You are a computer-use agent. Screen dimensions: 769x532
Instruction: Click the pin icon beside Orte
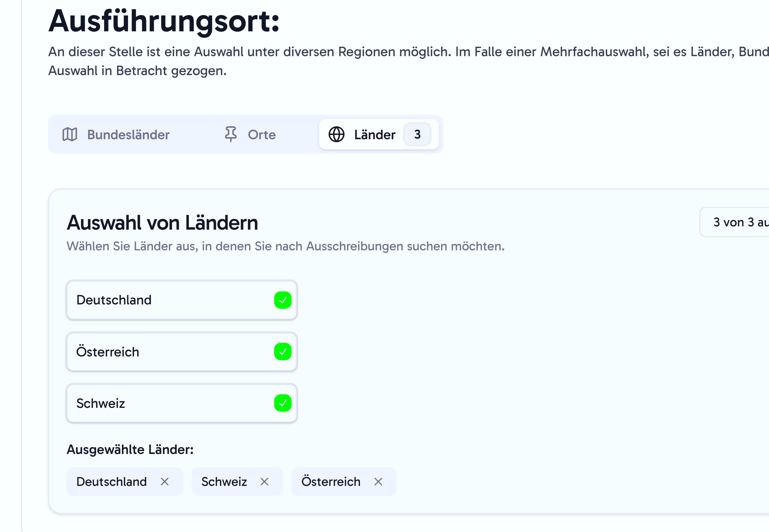point(231,134)
